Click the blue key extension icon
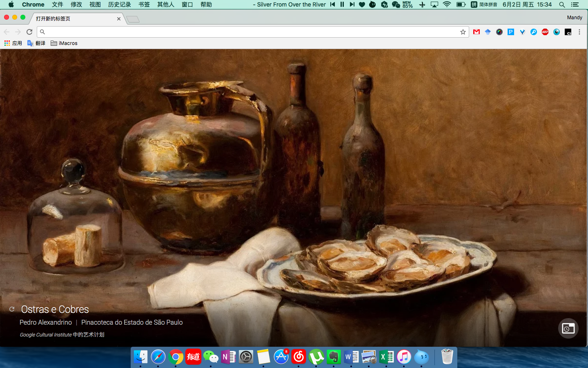The width and height of the screenshot is (588, 368). click(x=534, y=32)
